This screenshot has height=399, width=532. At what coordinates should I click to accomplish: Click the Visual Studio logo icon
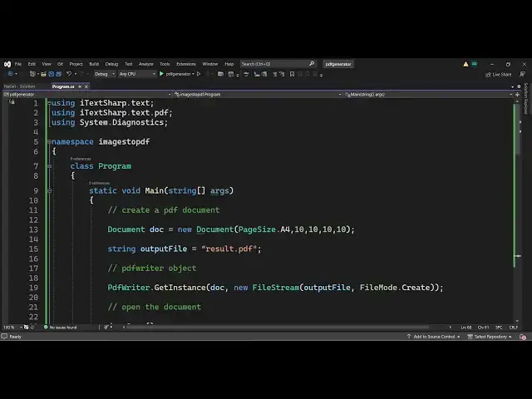coord(7,64)
